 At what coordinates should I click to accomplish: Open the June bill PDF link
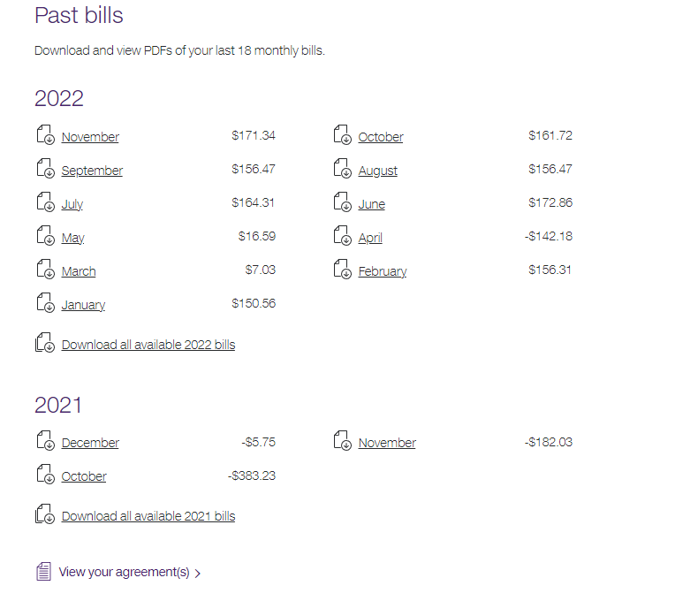pos(371,204)
